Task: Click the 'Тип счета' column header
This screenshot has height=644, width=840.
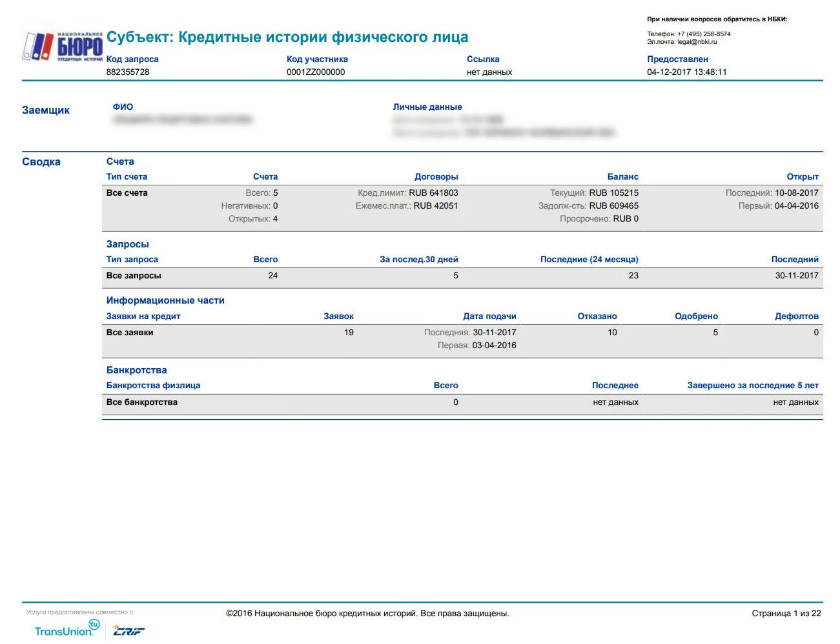Action: [x=127, y=176]
